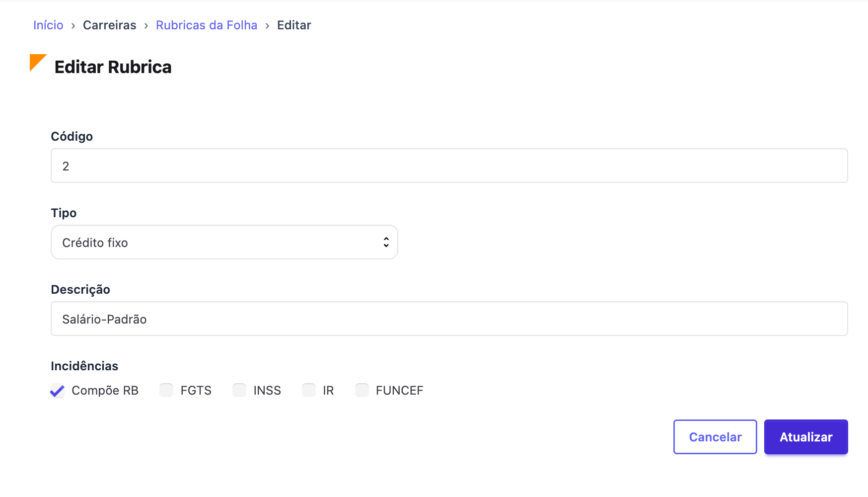Click the chevron after Início breadcrumb
The image size is (868, 497).
73,26
